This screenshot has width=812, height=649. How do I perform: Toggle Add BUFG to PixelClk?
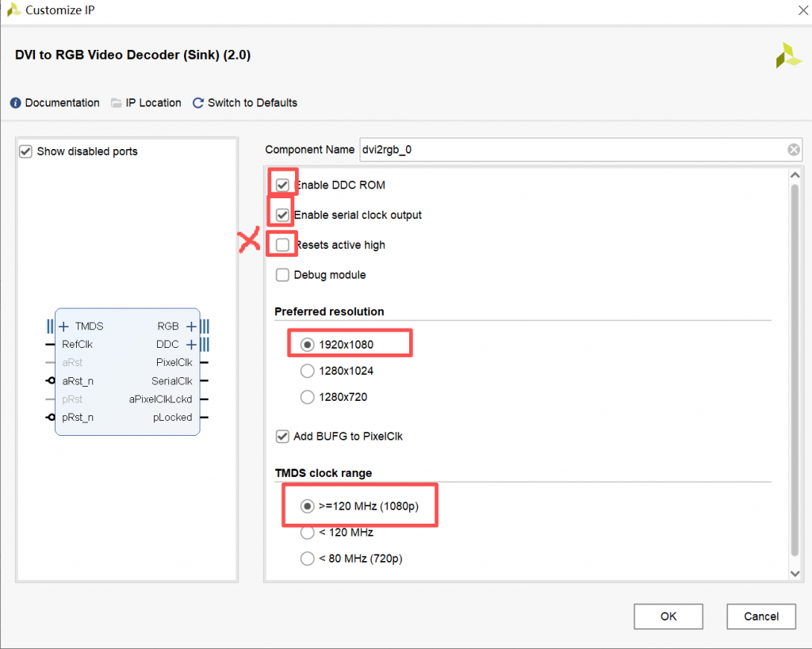(x=282, y=436)
